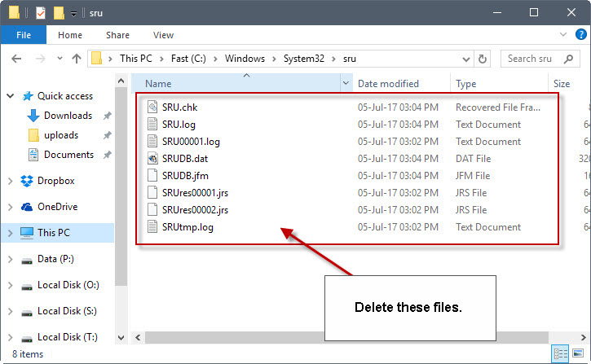Viewport: 591px width, 364px height.
Task: Expand the ribbon with the chevron
Action: pos(563,35)
